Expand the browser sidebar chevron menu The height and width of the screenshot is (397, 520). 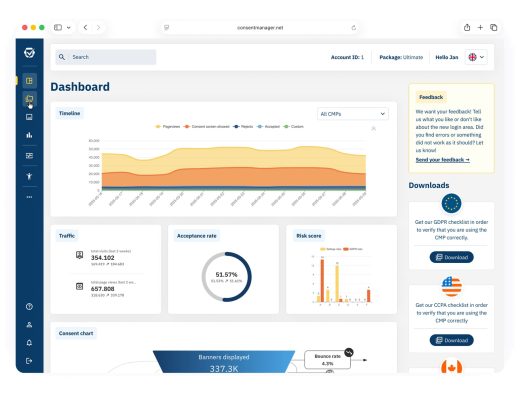pos(69,28)
